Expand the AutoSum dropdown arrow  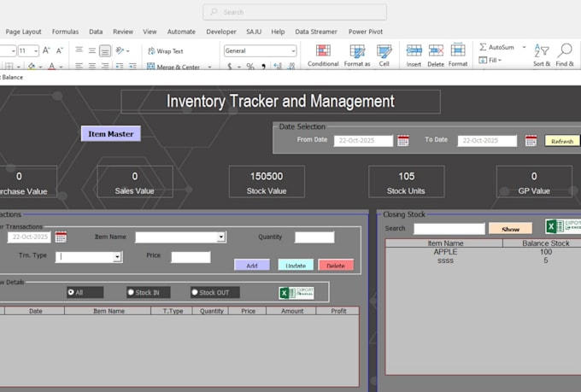coord(524,47)
